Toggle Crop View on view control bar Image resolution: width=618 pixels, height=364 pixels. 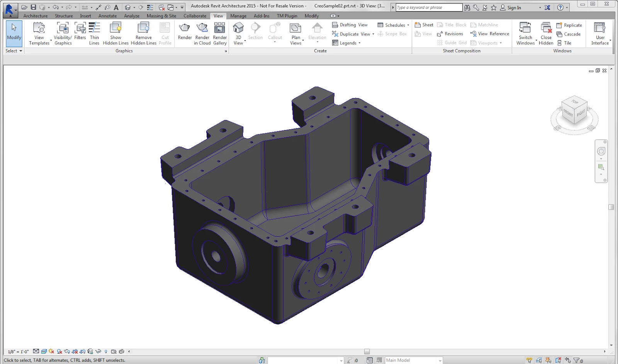75,351
